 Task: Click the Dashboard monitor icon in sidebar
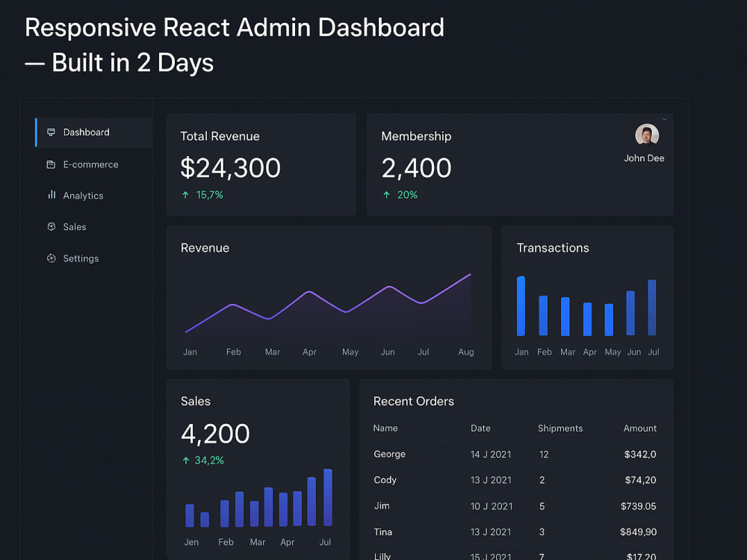pos(51,132)
